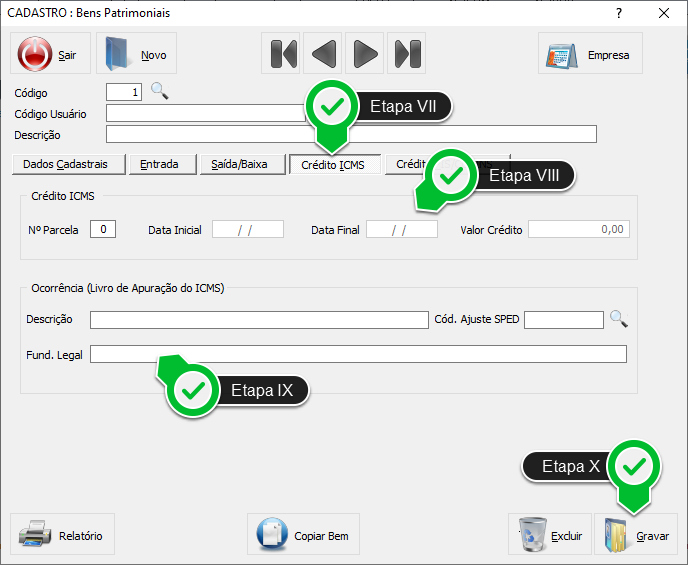This screenshot has height=565, width=688.
Task: Open the Entrada tab
Action: pyautogui.click(x=160, y=164)
